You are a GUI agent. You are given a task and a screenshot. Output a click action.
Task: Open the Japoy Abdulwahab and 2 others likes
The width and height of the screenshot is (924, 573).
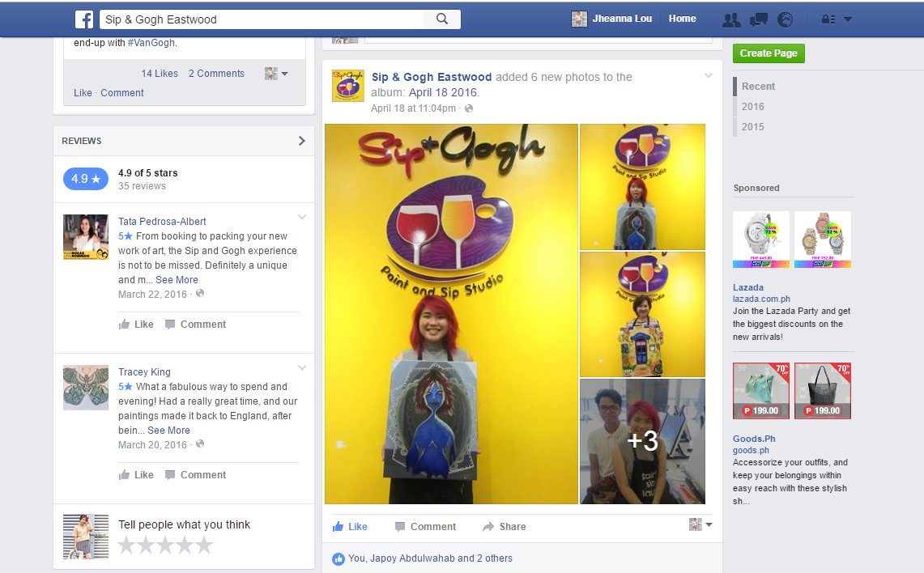pos(430,558)
